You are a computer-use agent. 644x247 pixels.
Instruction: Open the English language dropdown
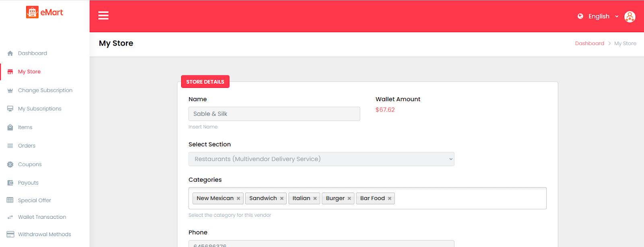coord(599,17)
